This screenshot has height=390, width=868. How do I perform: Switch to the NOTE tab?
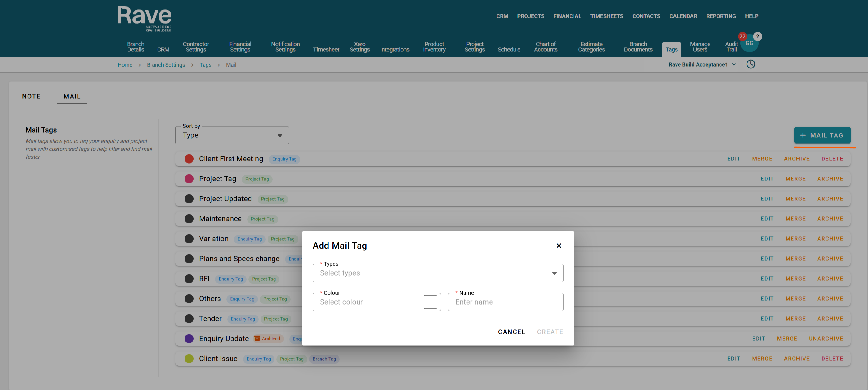(31, 96)
